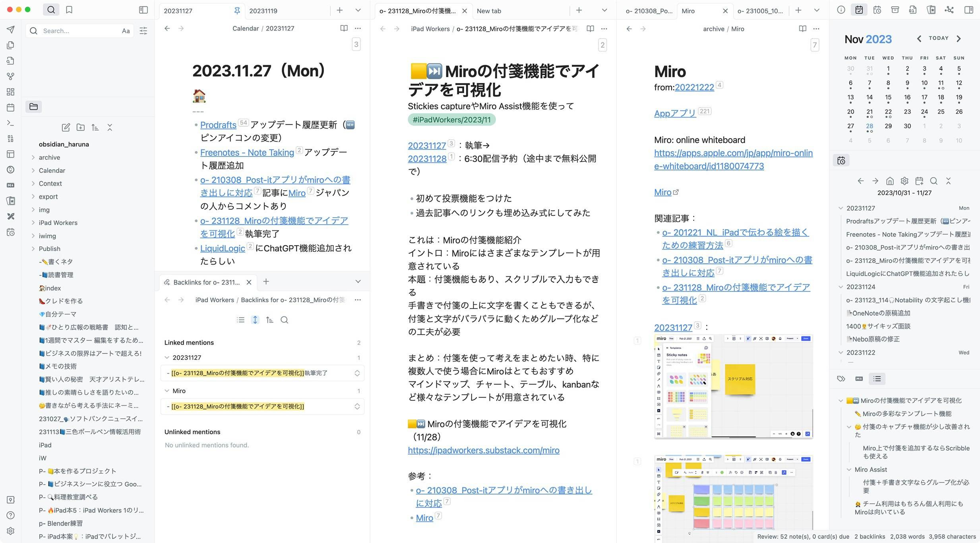Open the graph view from the ribbon
This screenshot has height=543, width=980.
[11, 76]
